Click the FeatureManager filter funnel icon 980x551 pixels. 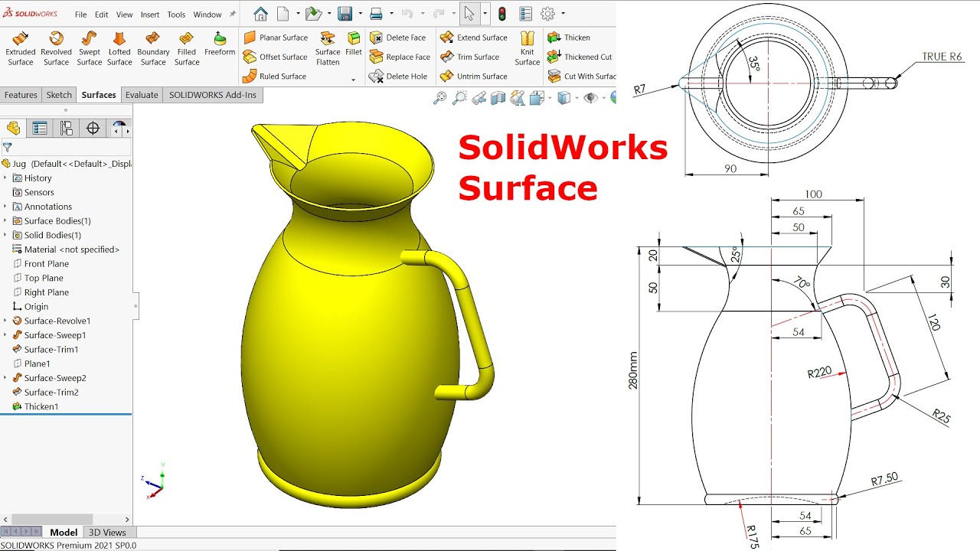(x=8, y=148)
